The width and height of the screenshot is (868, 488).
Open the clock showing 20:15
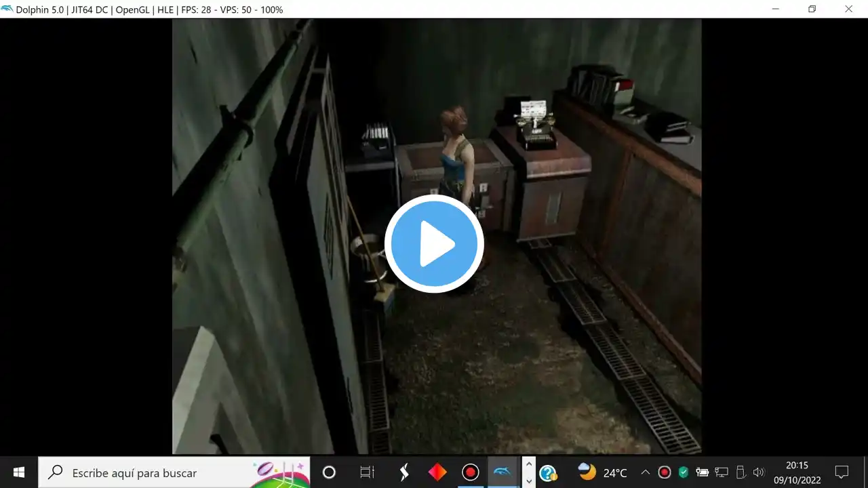point(797,472)
